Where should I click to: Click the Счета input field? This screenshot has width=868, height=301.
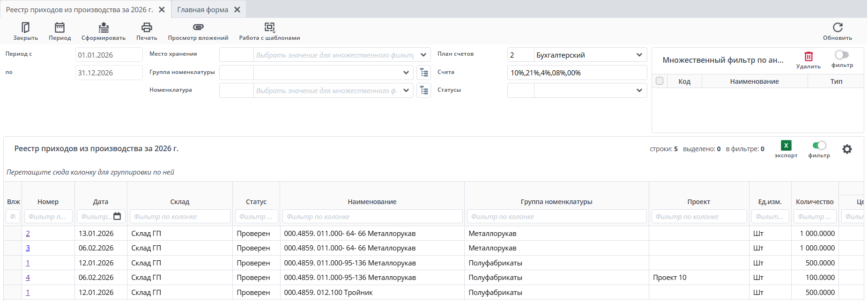coord(577,73)
